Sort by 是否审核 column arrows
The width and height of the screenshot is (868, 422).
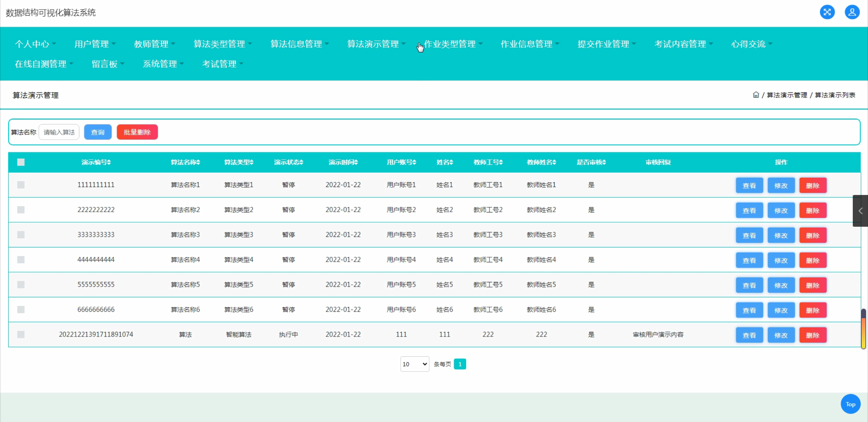coord(604,162)
